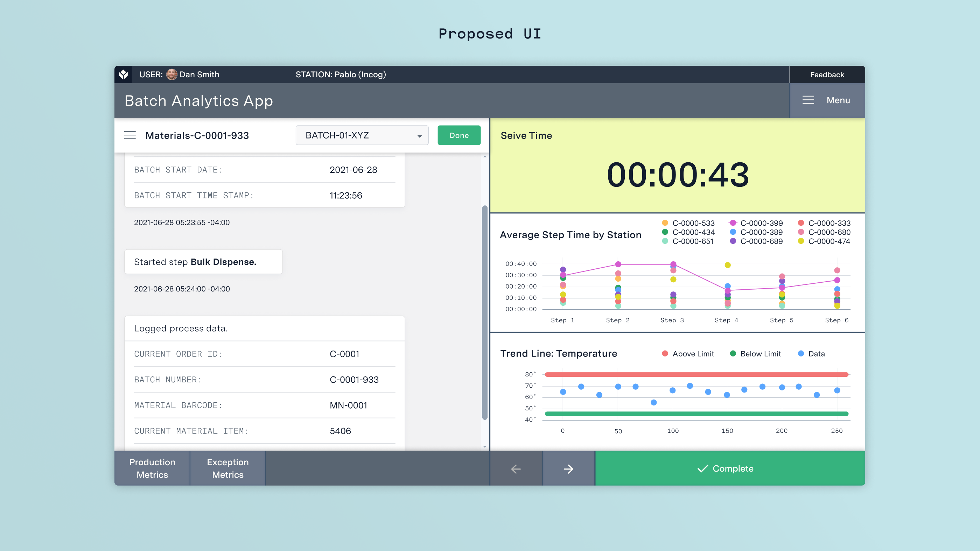Click the checkmark on Complete
The width and height of the screenshot is (980, 551).
(x=702, y=468)
